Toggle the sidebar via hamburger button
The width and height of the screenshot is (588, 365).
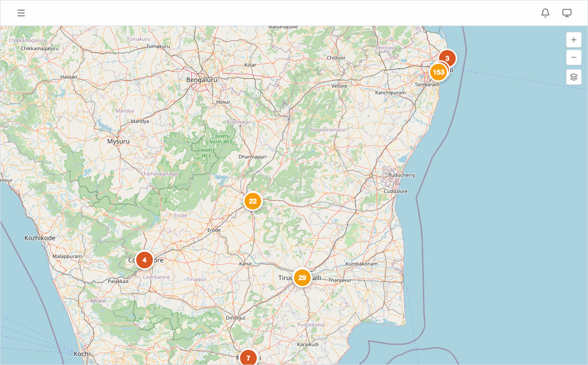21,13
